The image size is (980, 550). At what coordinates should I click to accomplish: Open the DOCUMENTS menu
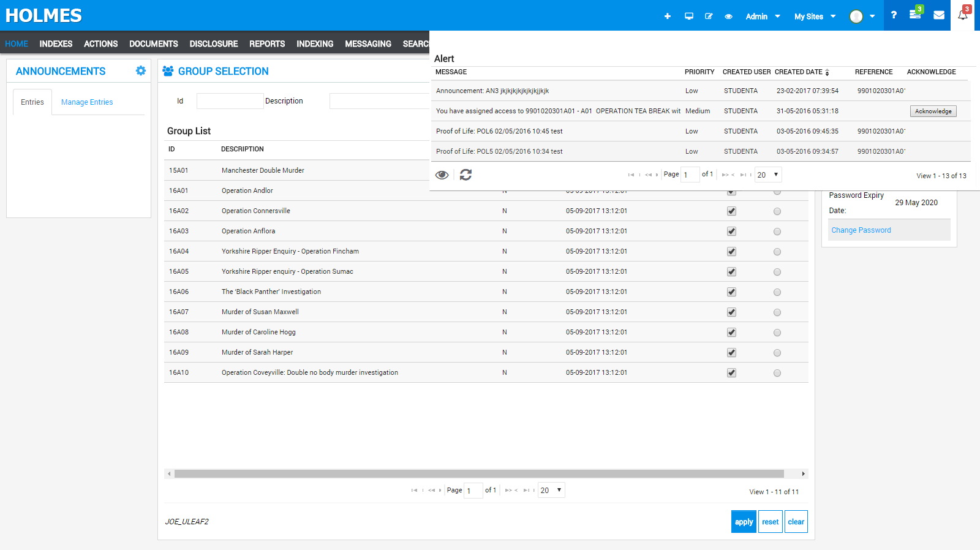click(154, 43)
